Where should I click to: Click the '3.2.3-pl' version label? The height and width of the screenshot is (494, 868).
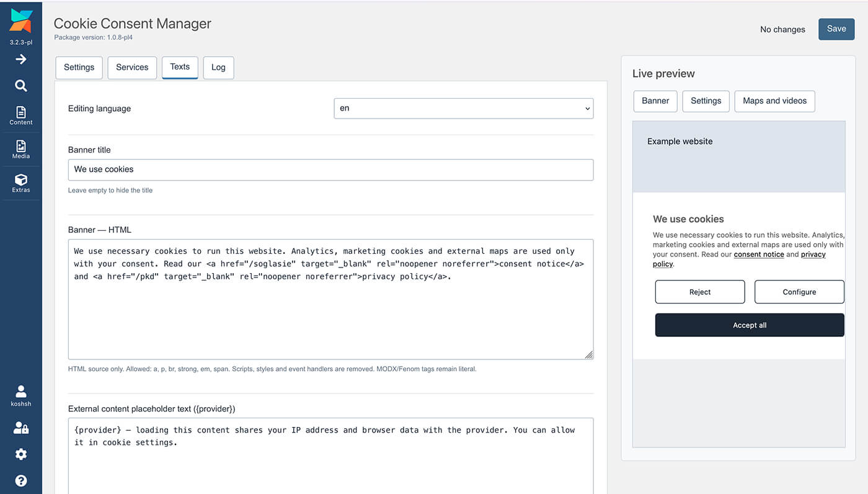coord(21,42)
